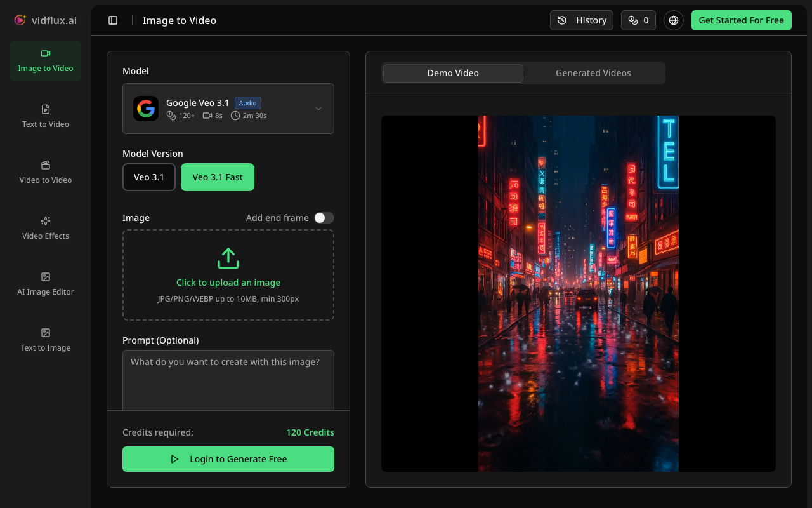
Task: Click Get Started For Free button
Action: (741, 20)
